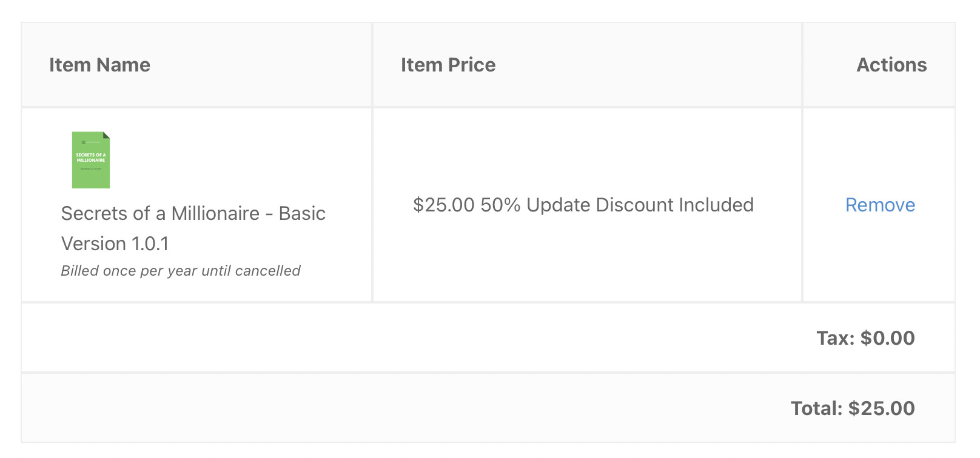Screen dimensions: 980x458
Task: Click the product title Secrets of a Millionaire - Basic
Action: (x=193, y=213)
